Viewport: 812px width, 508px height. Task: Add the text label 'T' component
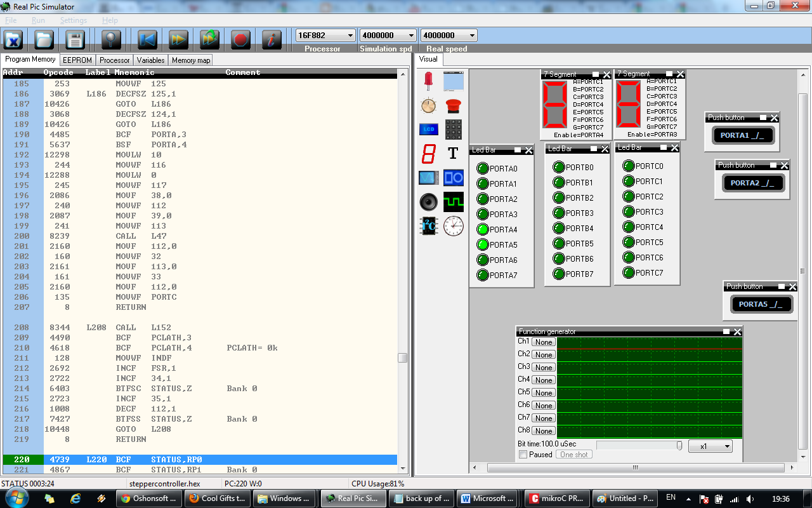pyautogui.click(x=453, y=153)
